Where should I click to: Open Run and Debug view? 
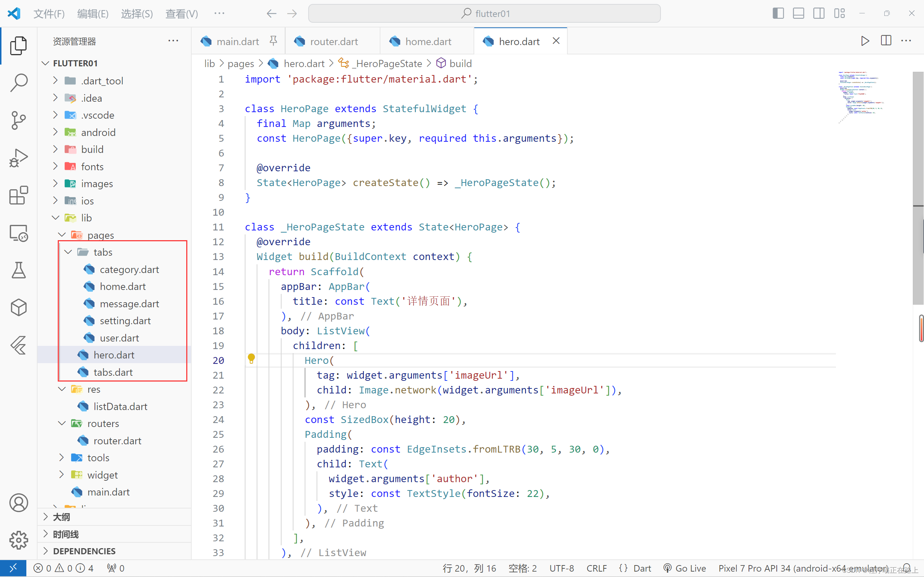(18, 158)
